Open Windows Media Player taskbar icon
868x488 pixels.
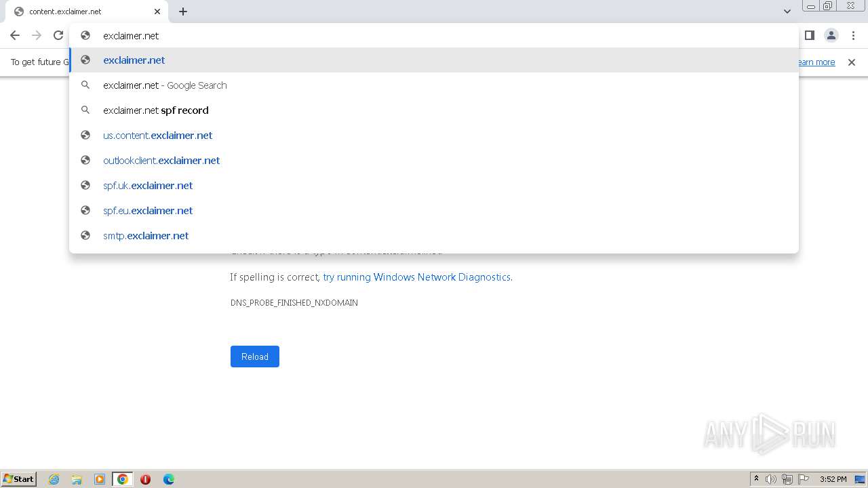point(100,479)
